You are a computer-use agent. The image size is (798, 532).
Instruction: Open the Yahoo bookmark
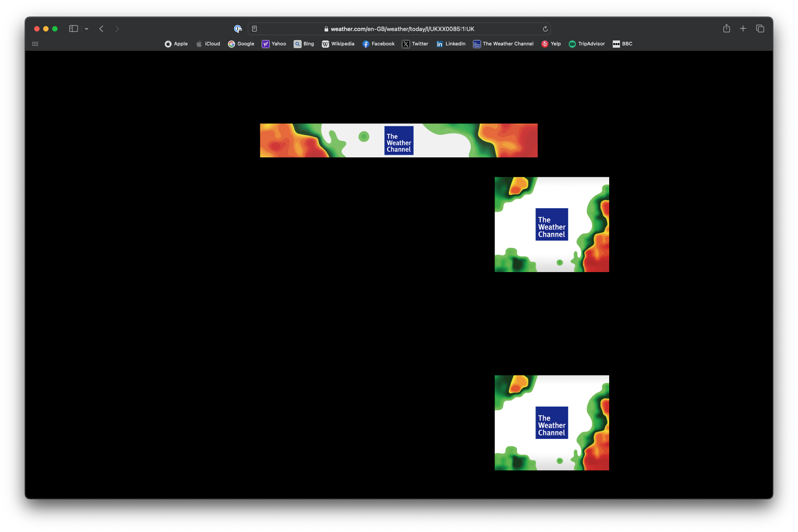pyautogui.click(x=274, y=44)
